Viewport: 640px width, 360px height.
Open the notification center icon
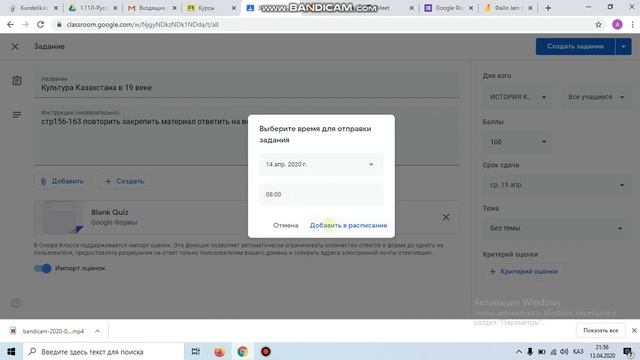628,351
